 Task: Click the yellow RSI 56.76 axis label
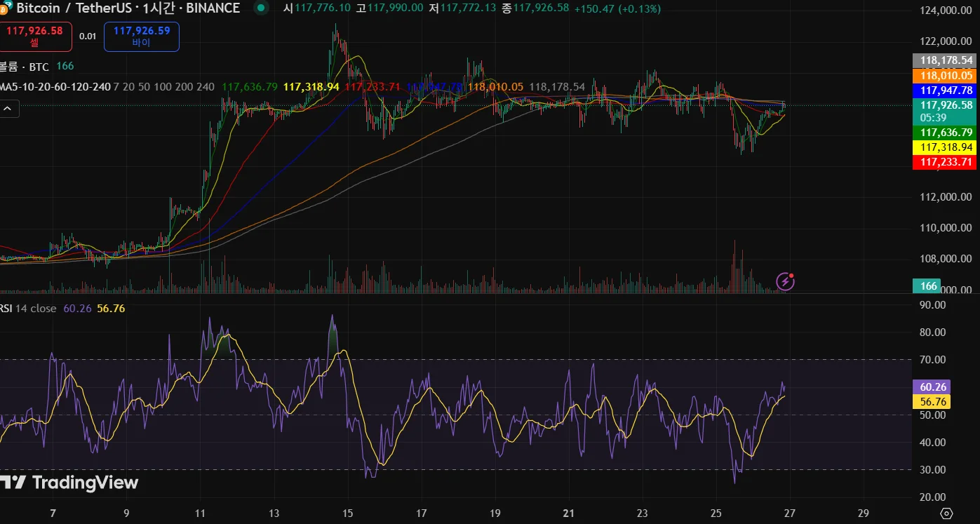(932, 402)
